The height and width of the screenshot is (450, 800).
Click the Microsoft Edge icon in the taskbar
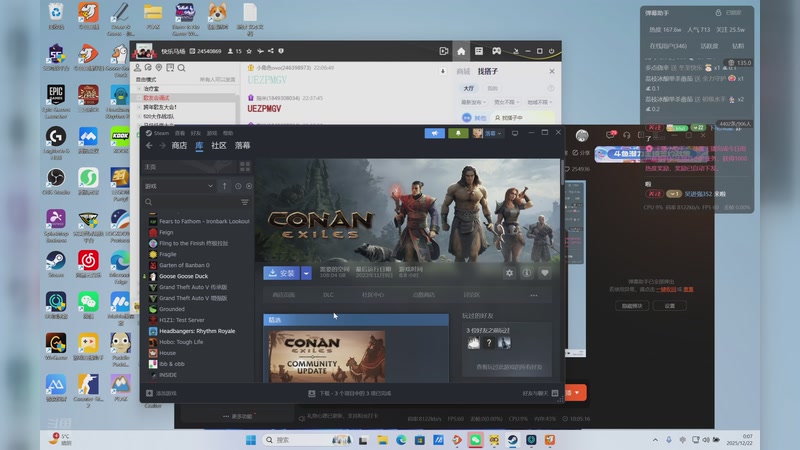pos(401,440)
